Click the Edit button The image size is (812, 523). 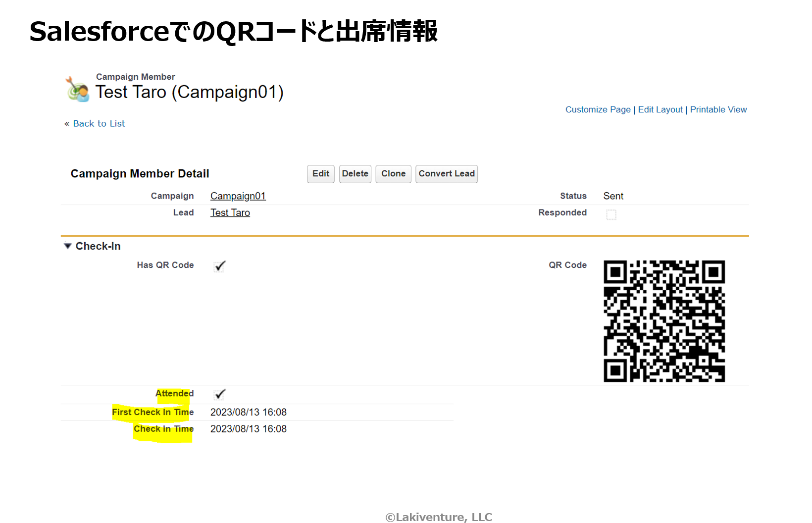(x=321, y=174)
